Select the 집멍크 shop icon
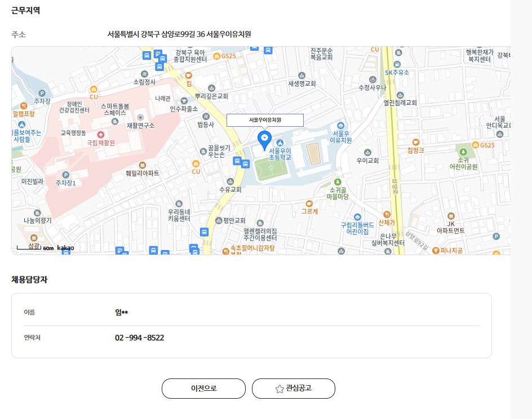The image size is (532, 419). (x=415, y=142)
